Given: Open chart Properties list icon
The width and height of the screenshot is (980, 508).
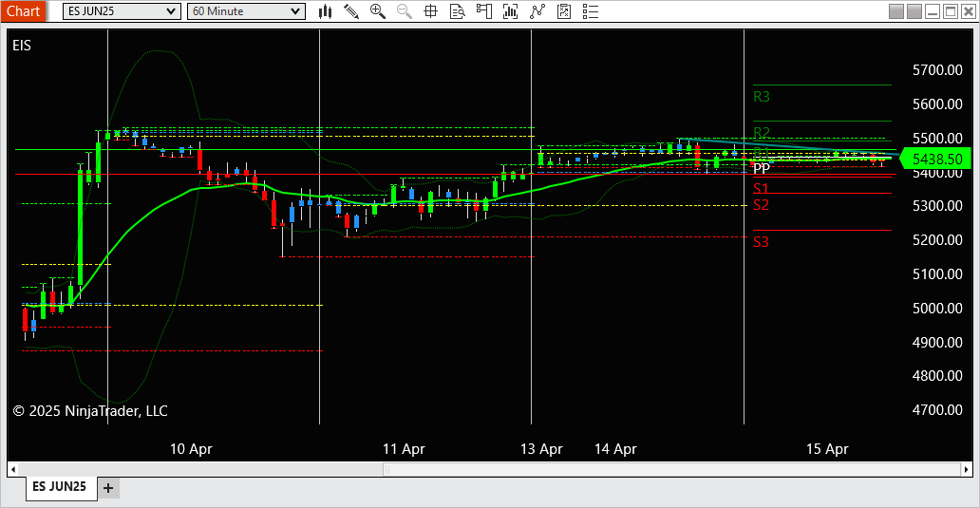Looking at the screenshot, I should tap(591, 11).
